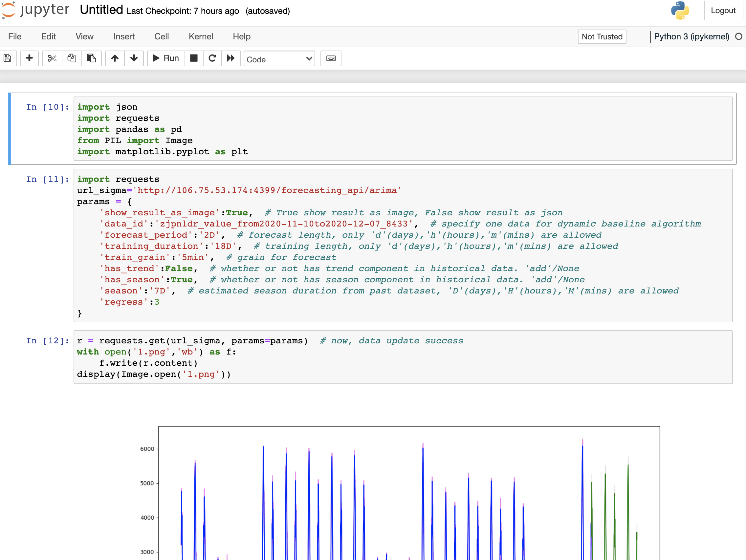Open the Help menu

tap(241, 36)
